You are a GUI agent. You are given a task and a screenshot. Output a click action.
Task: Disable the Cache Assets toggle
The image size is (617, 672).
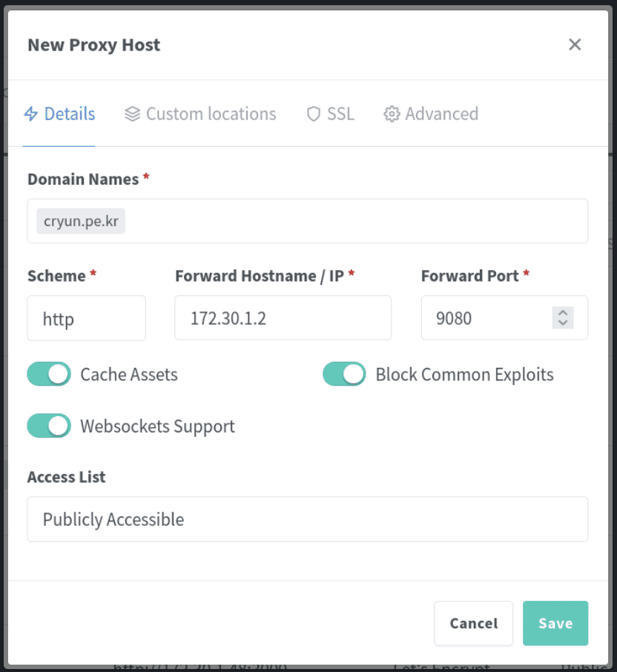49,374
